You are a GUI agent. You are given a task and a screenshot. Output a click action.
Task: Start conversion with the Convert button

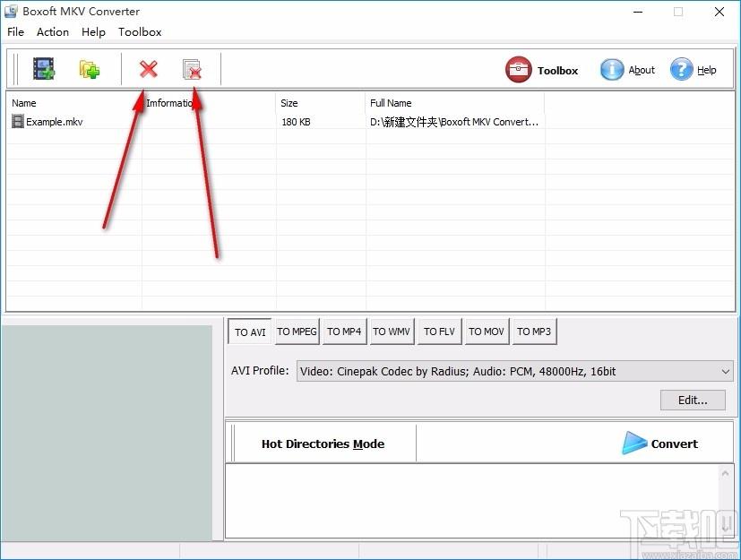pyautogui.click(x=659, y=444)
